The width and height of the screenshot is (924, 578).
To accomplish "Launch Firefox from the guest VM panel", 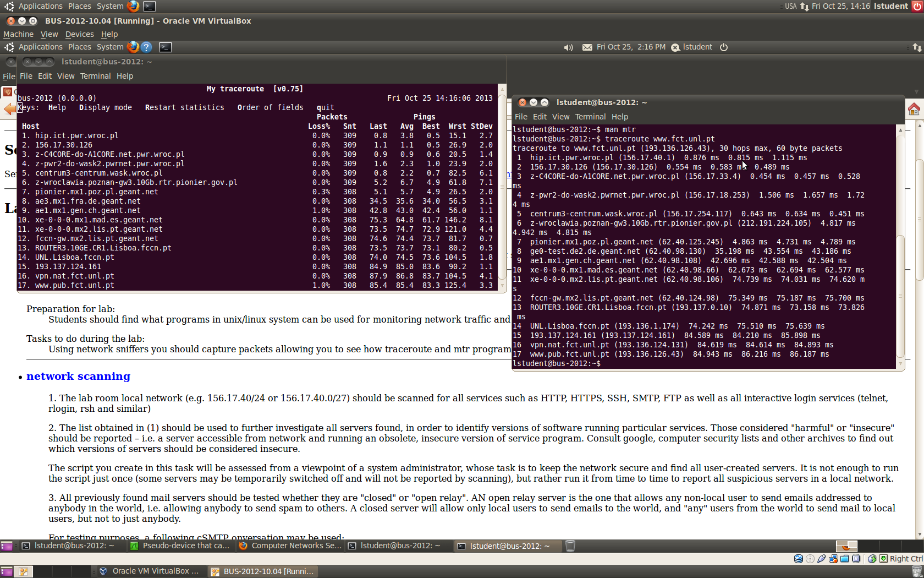I will tap(133, 47).
